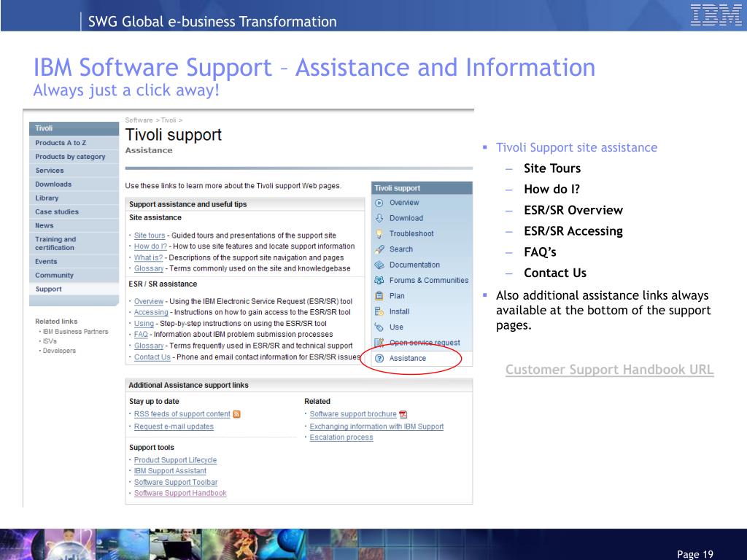Click the Search rocket icon
Viewport: 747px width, 560px height.
coord(379,249)
